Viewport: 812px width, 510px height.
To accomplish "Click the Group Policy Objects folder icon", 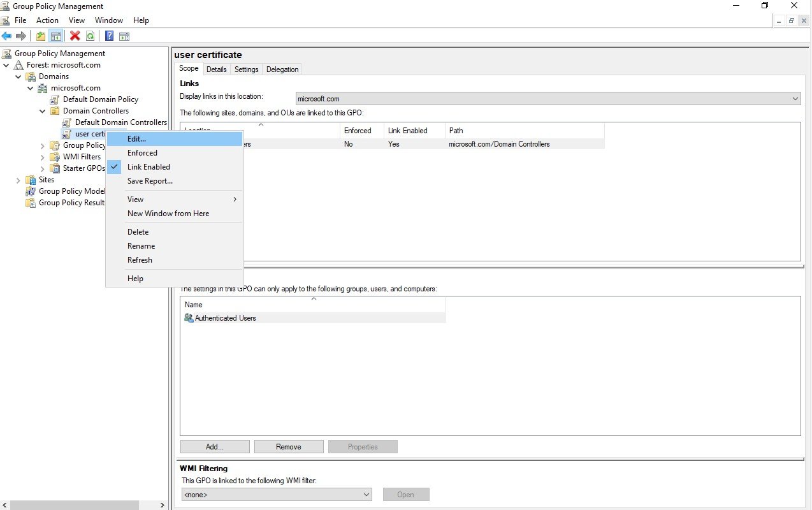I will coord(55,145).
